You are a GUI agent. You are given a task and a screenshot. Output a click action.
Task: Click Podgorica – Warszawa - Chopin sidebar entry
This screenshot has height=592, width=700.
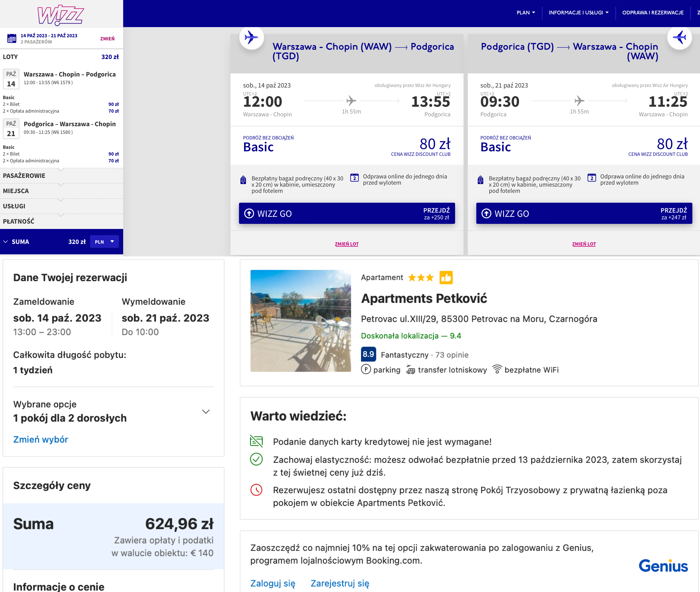click(69, 124)
